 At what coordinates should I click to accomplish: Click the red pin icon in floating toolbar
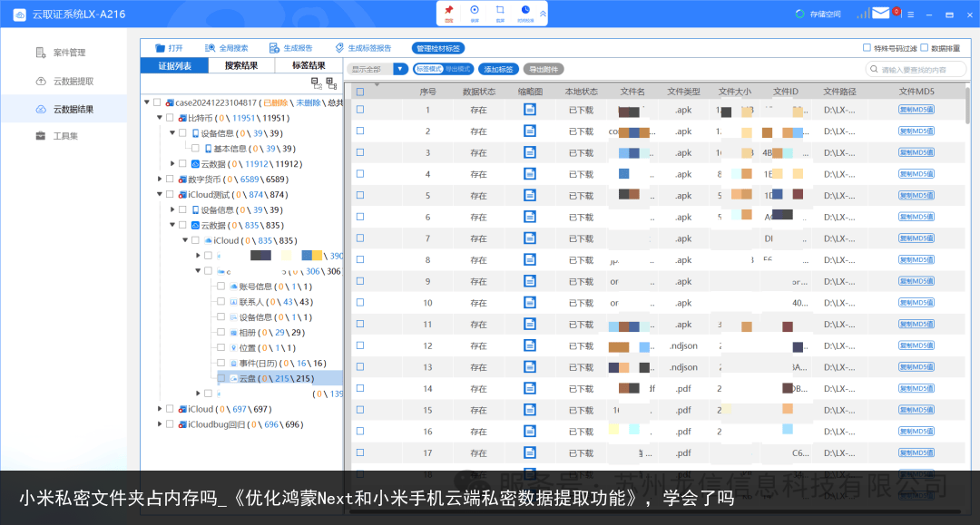pyautogui.click(x=449, y=10)
